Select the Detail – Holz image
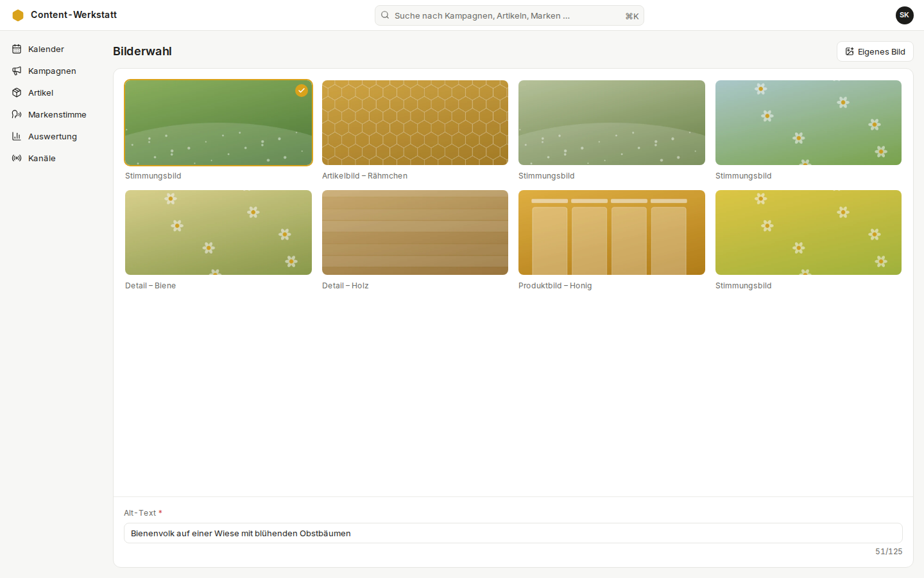The height and width of the screenshot is (578, 924). pyautogui.click(x=415, y=232)
